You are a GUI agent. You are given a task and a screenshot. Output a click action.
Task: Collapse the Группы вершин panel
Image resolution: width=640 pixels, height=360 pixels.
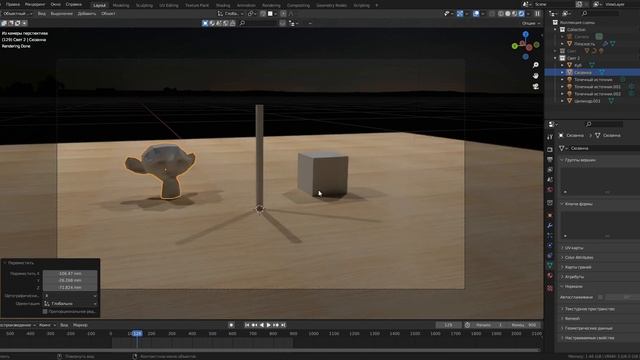(580, 160)
